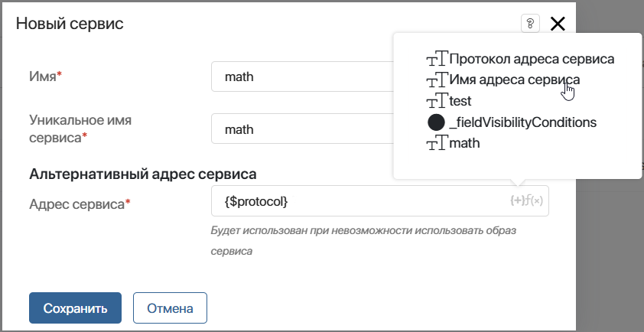Choose Протокол адреса сервиса variable
The height and width of the screenshot is (332, 644).
point(532,59)
